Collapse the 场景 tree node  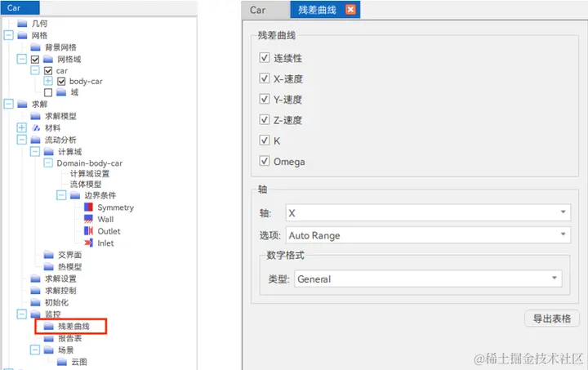tap(35, 350)
